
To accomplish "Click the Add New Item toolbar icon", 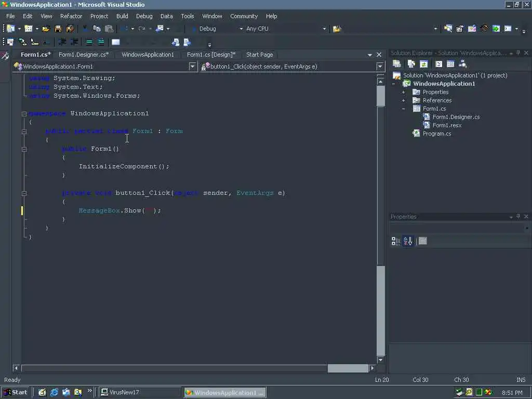I will pos(29,29).
